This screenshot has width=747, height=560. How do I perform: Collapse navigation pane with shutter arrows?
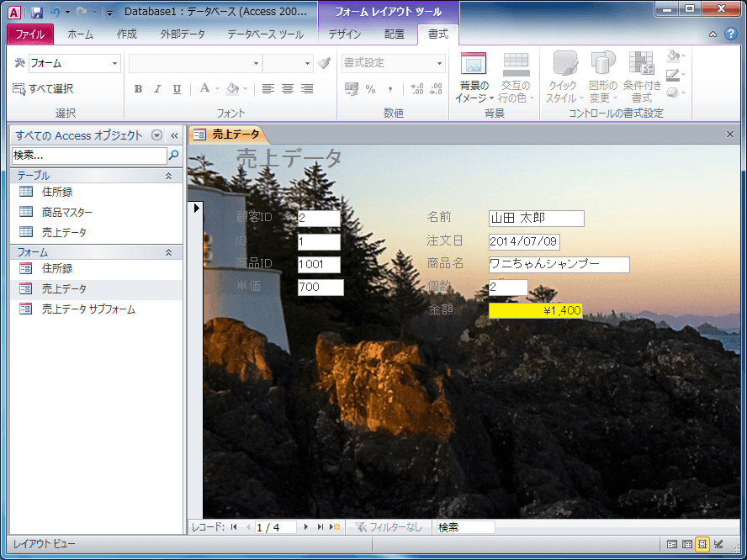coord(174,135)
